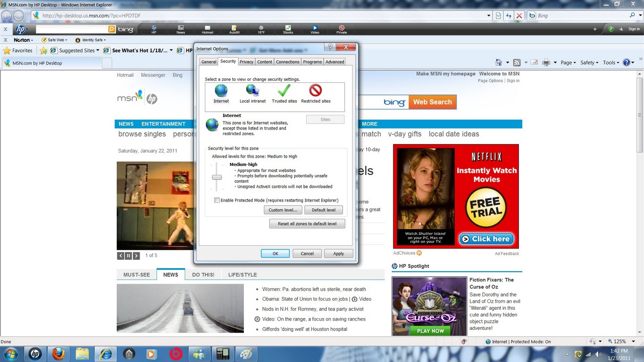Image resolution: width=644 pixels, height=362 pixels.
Task: Click the Compatibility View icon in address bar
Action: 498,16
